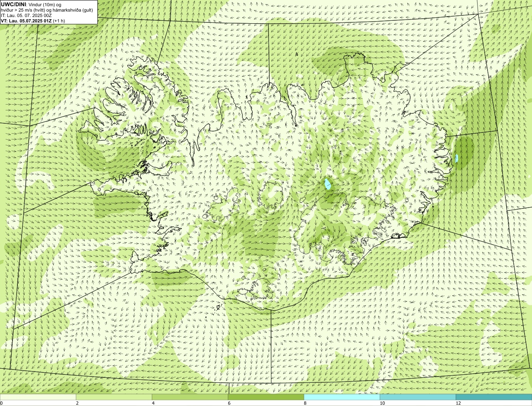The width and height of the screenshot is (532, 406).
Task: Click the "UWC/DINI: Vindur (10m) og" title line
Action: pos(31,4)
